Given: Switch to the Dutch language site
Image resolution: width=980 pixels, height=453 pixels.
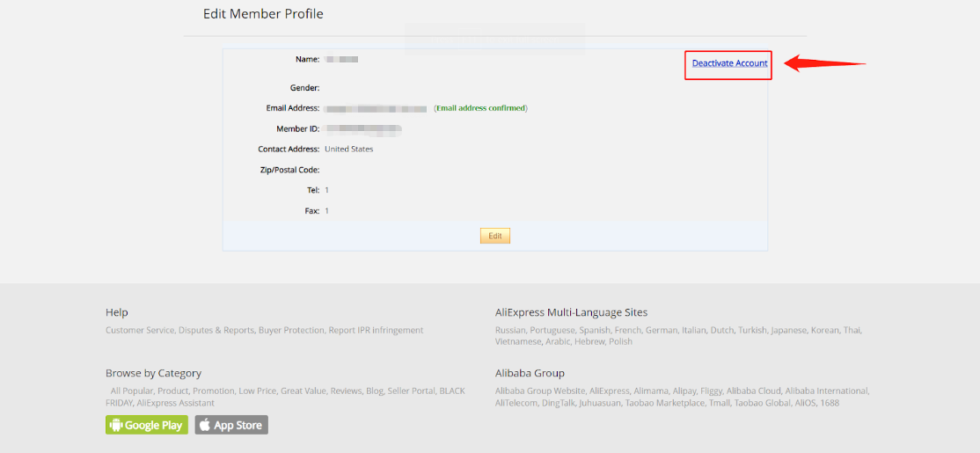Looking at the screenshot, I should pyautogui.click(x=722, y=330).
